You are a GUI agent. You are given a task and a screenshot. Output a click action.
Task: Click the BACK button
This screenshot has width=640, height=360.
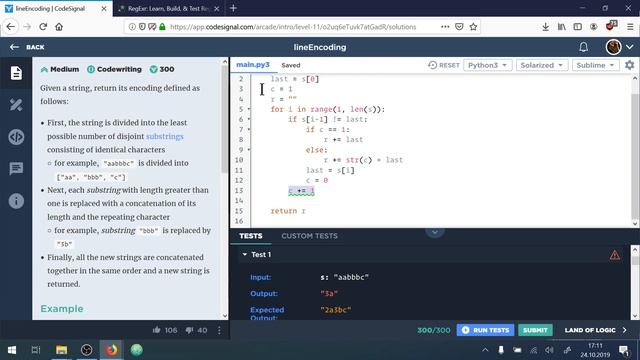pos(27,47)
